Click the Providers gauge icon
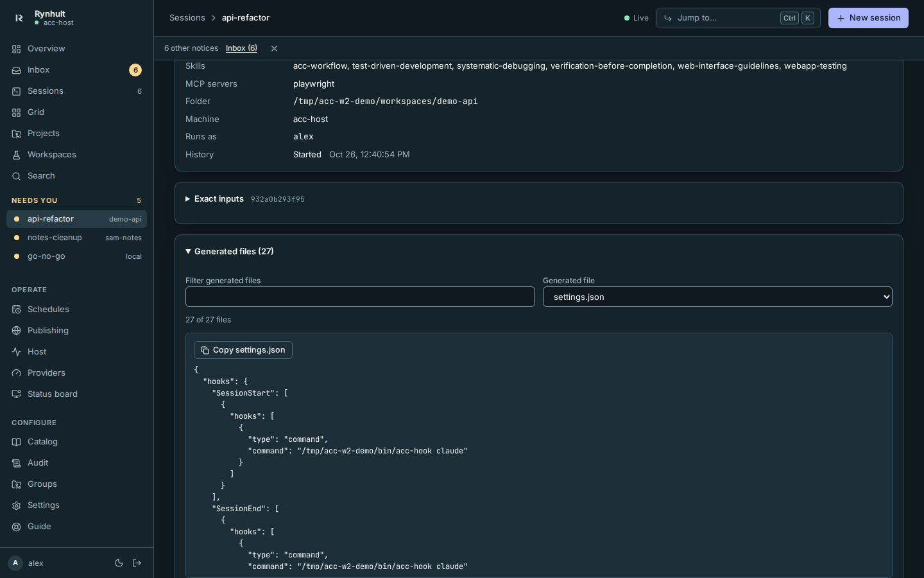This screenshot has width=924, height=578. click(x=17, y=373)
